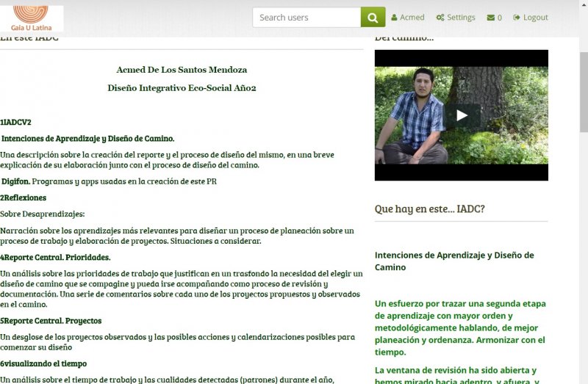The width and height of the screenshot is (588, 384).
Task: Click sidebar title 'Intenciones de Aprendizaje y Diseño de Camino'
Action: coord(454,261)
